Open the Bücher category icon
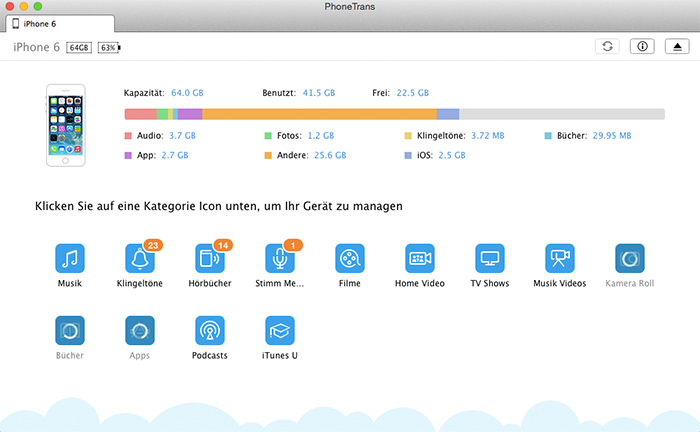Screen dimensions: 700x432 point(70,330)
